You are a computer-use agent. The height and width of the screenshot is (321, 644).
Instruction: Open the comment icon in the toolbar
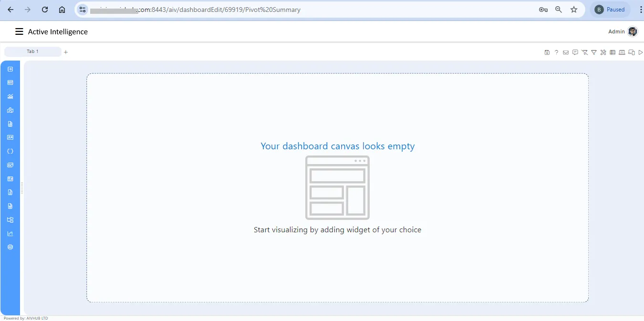click(x=575, y=52)
